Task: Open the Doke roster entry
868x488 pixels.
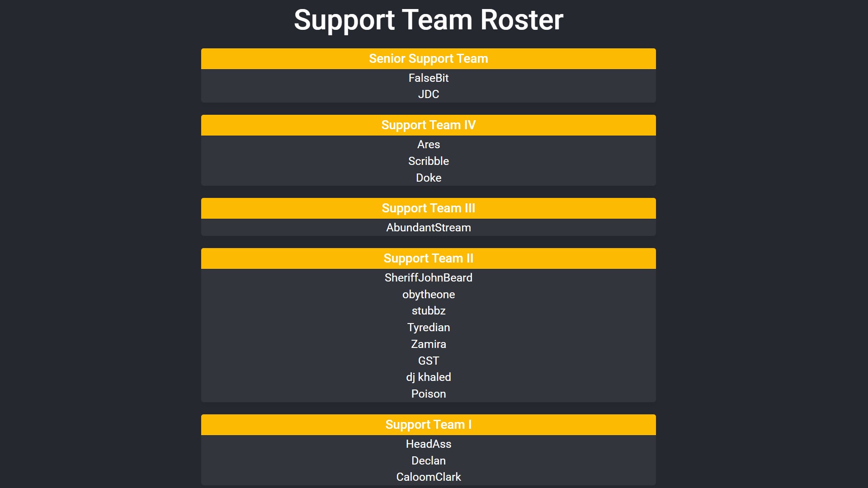Action: tap(428, 178)
